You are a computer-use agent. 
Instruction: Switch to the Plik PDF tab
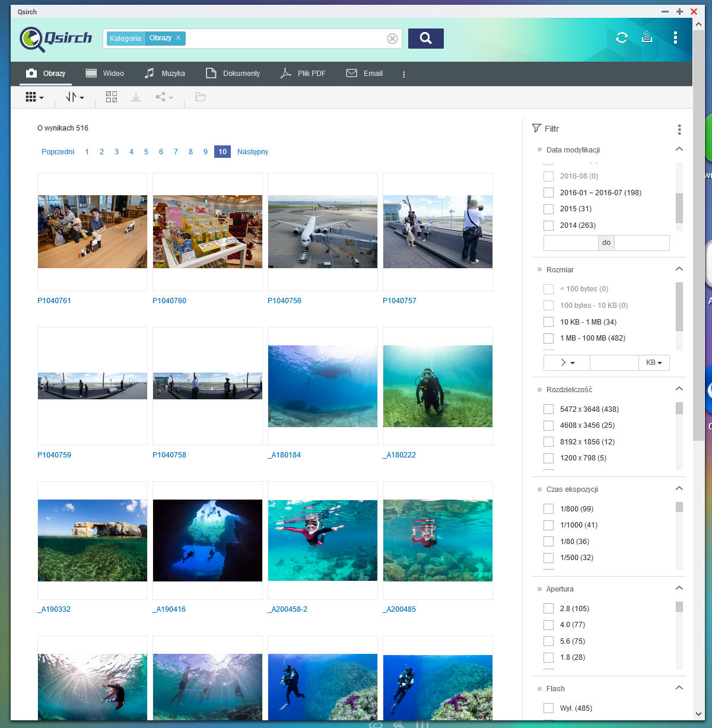[303, 74]
